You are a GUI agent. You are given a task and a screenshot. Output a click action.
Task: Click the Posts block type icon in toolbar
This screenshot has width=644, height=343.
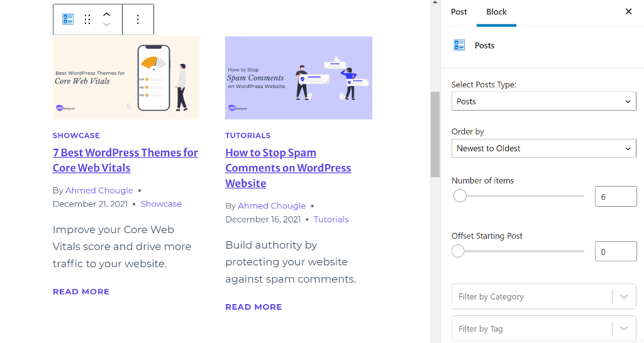pyautogui.click(x=68, y=19)
